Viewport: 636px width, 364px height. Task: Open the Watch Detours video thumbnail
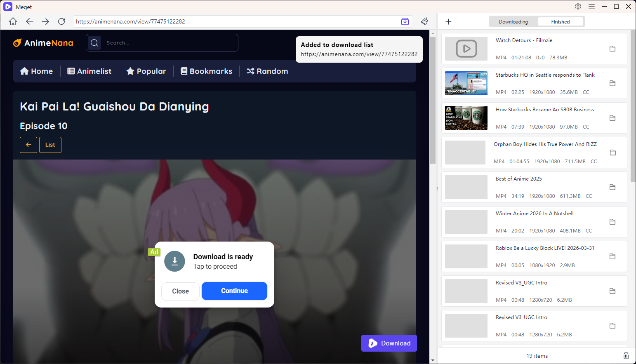(466, 49)
